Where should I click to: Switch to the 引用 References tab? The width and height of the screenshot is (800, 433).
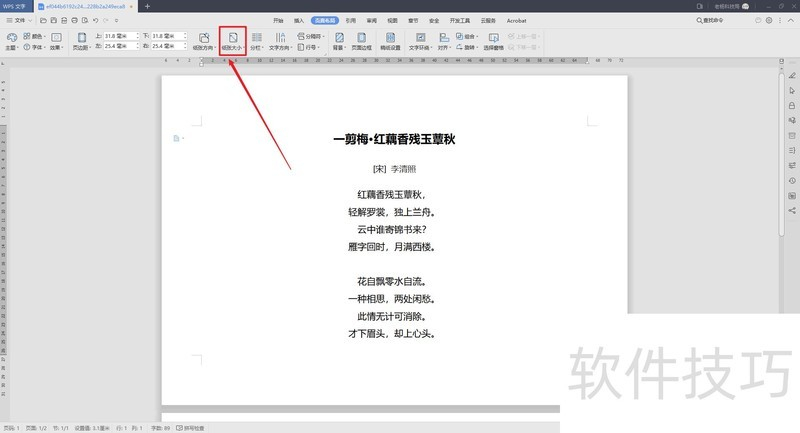pyautogui.click(x=351, y=20)
